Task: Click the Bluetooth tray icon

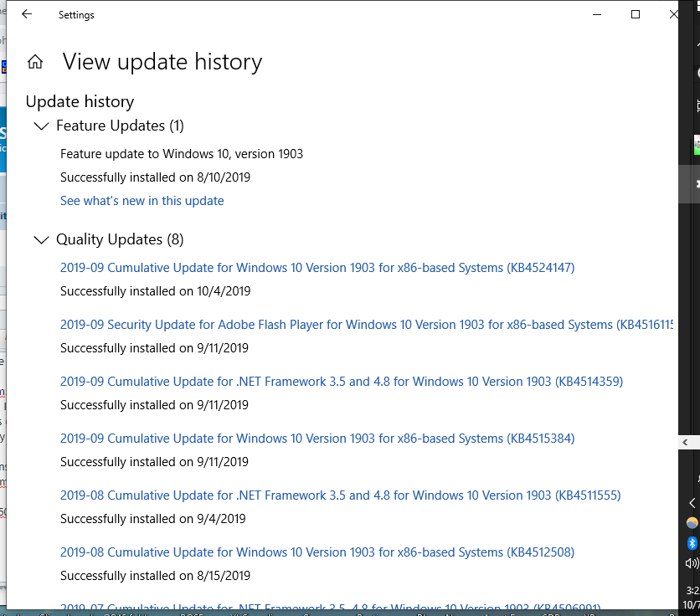Action: (692, 543)
